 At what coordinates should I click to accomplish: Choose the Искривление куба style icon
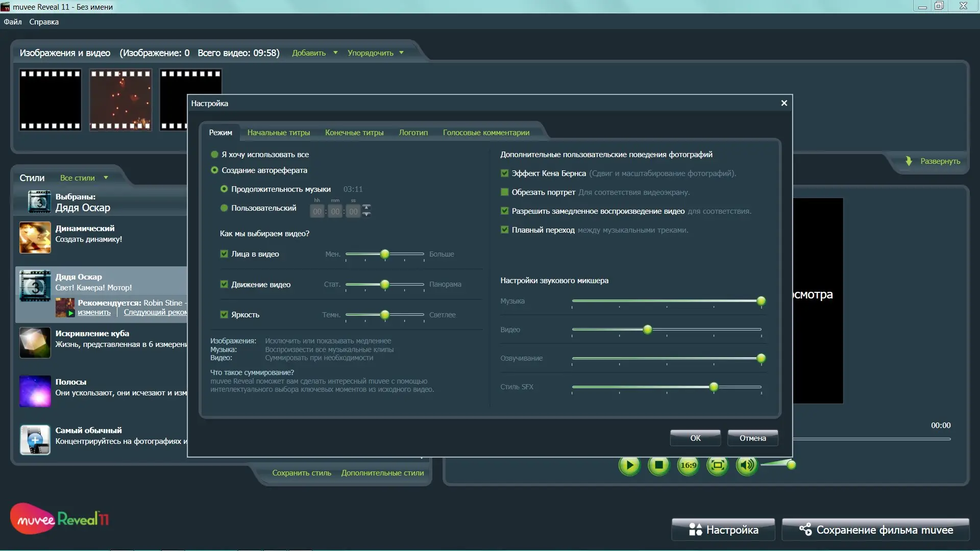(x=35, y=342)
